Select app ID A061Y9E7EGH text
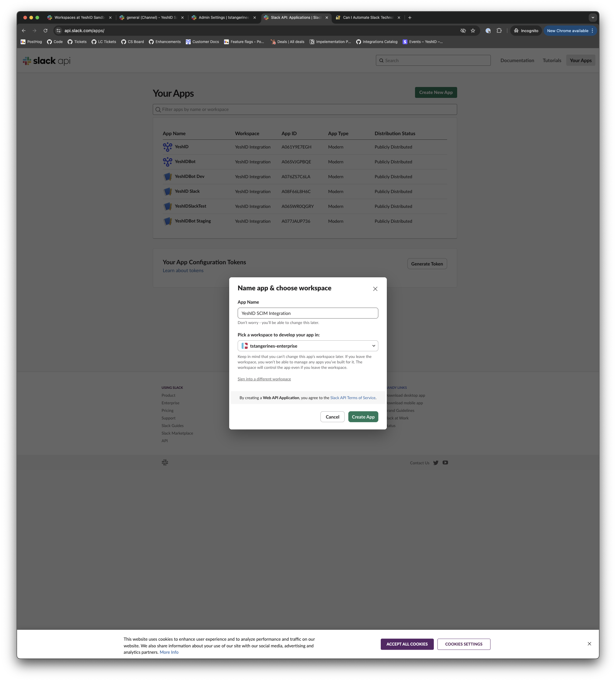The image size is (616, 681). click(296, 147)
